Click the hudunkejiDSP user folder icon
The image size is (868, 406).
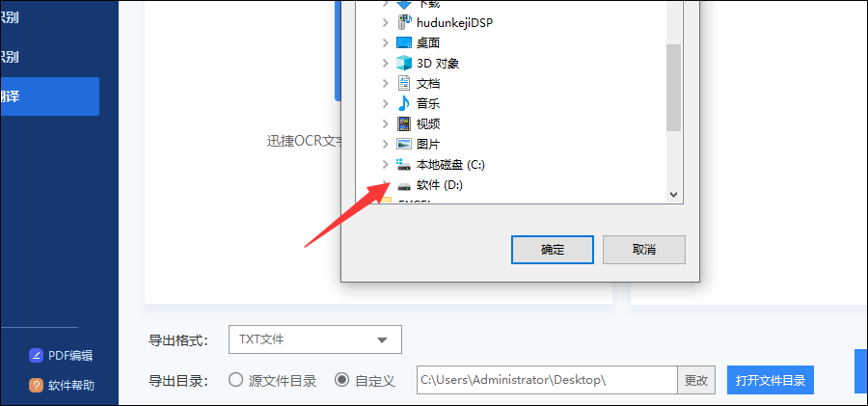click(x=405, y=23)
